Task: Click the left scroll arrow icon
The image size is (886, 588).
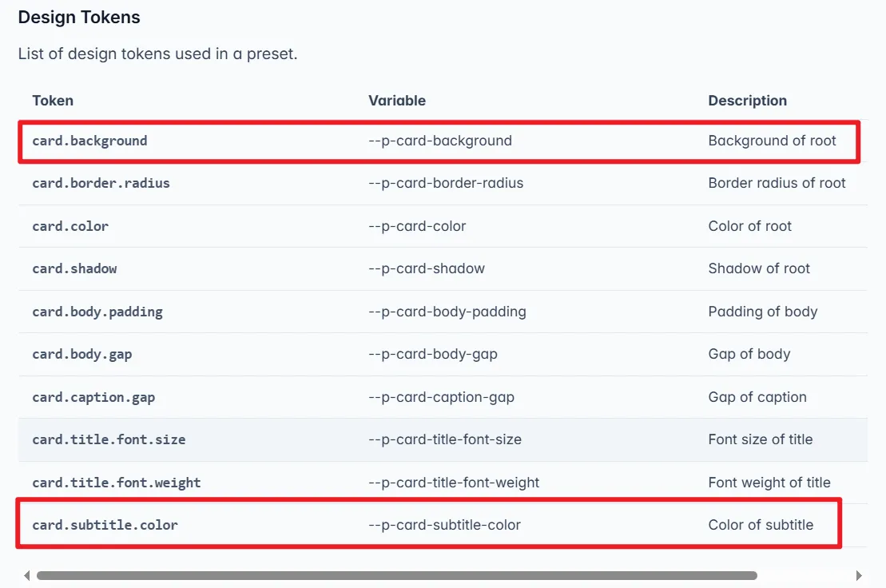Action: (x=26, y=575)
